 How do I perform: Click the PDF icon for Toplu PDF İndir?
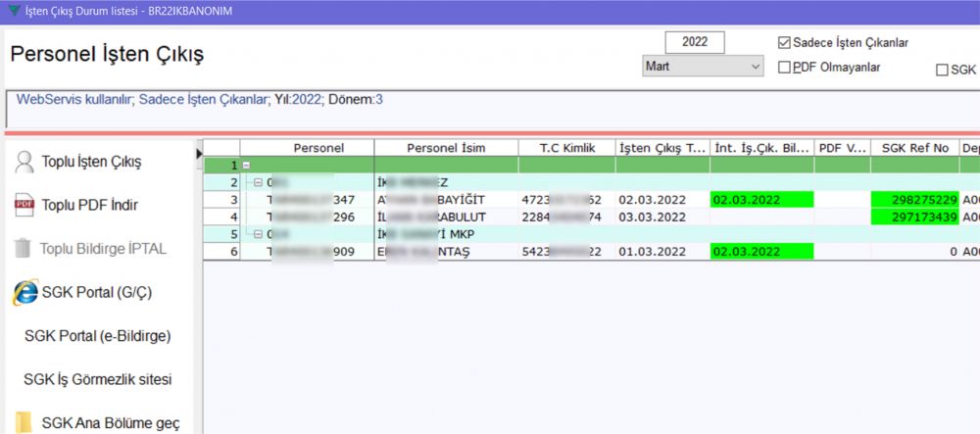(24, 205)
